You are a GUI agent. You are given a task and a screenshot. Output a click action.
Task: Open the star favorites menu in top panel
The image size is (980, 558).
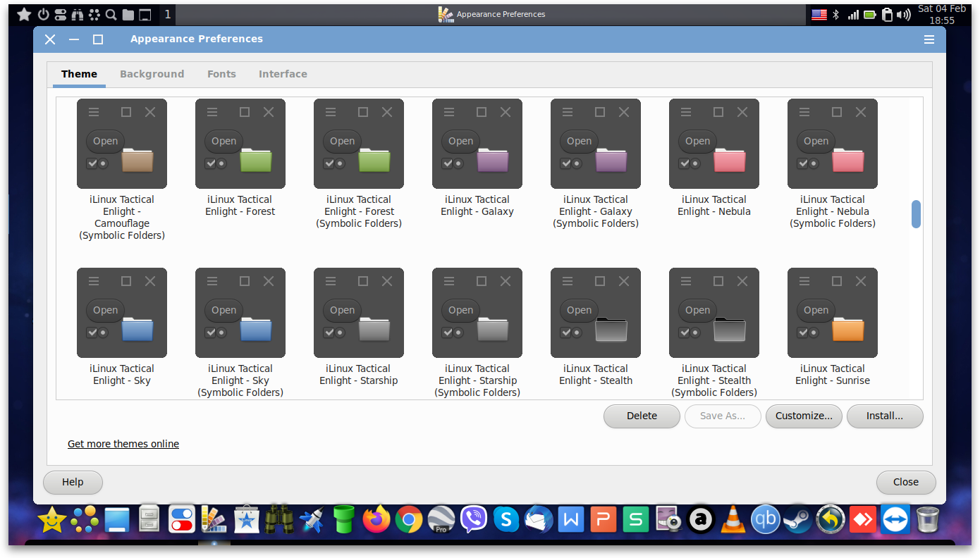24,14
